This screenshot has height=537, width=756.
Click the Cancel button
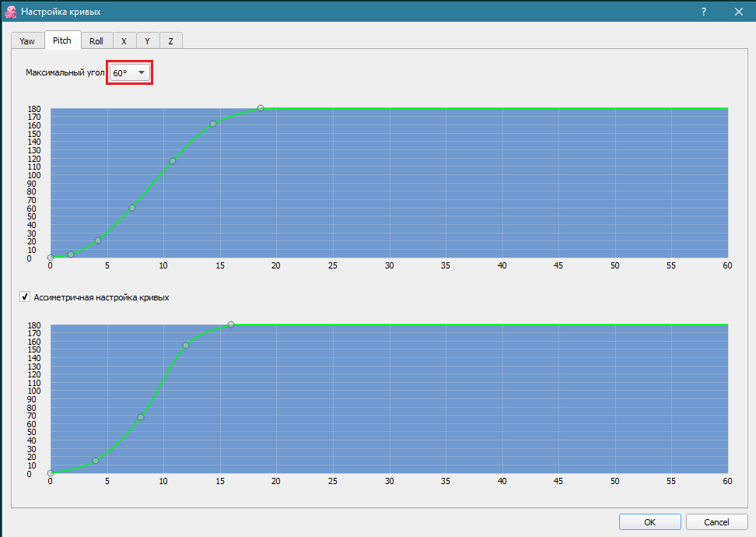[x=716, y=522]
